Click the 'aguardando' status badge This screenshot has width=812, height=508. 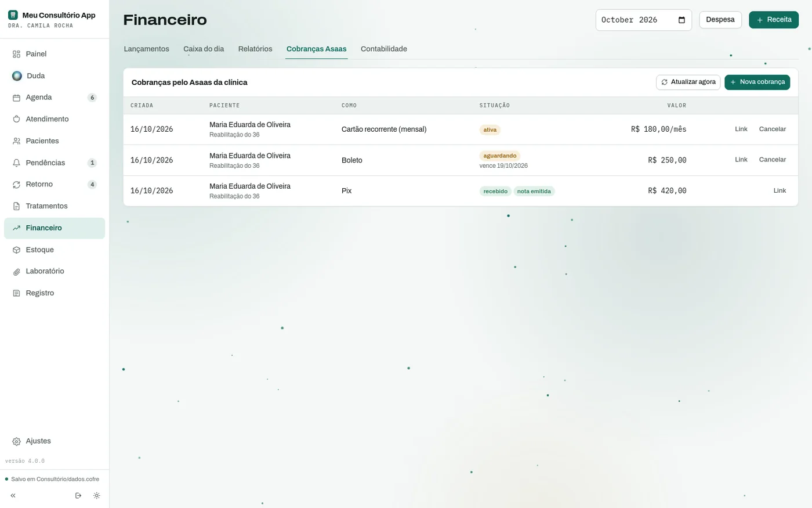(500, 156)
